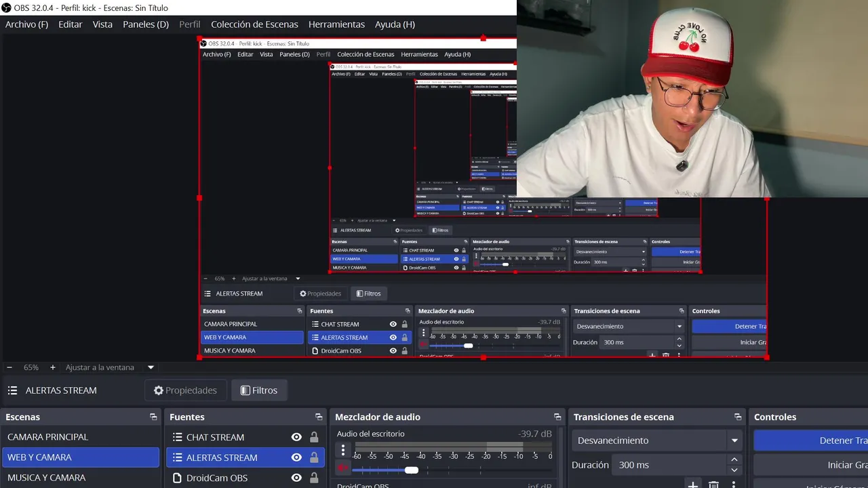Image resolution: width=868 pixels, height=488 pixels.
Task: Click Desvanecimiento dropdown in largest captured preview
Action: tap(629, 326)
